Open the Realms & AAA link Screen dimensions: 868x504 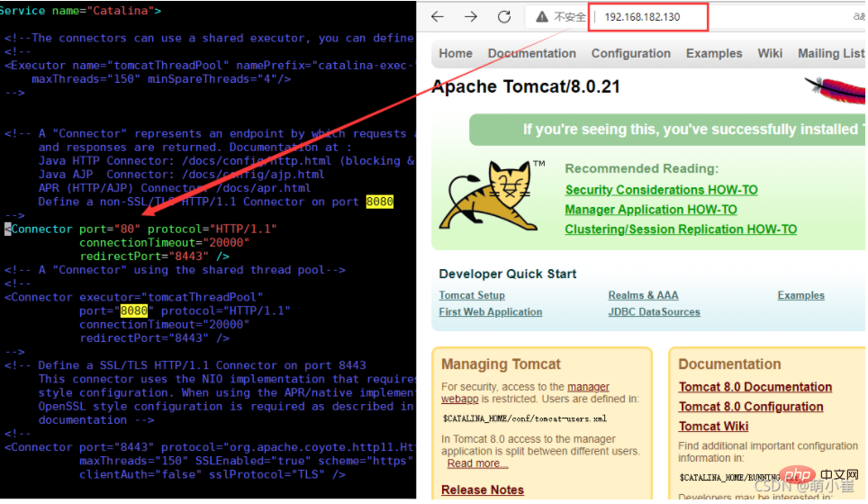[643, 295]
